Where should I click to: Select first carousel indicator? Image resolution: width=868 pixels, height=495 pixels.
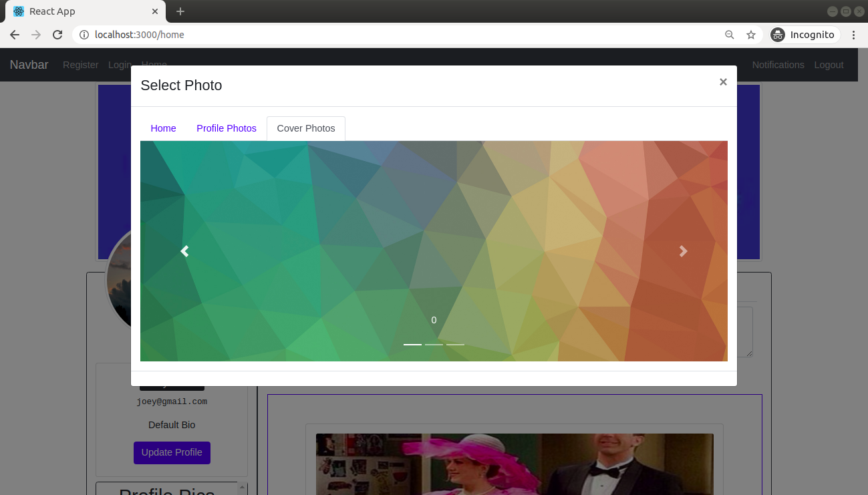(x=412, y=345)
